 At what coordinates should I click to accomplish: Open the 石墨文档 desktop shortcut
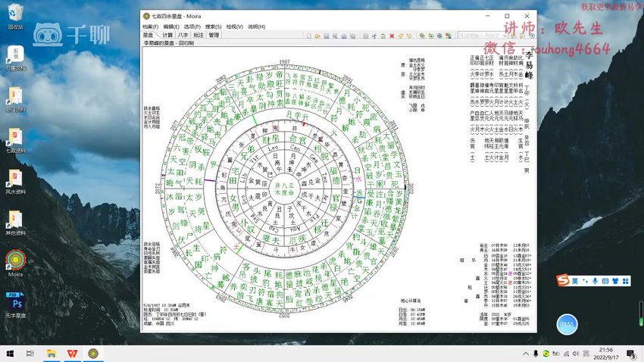click(16, 58)
